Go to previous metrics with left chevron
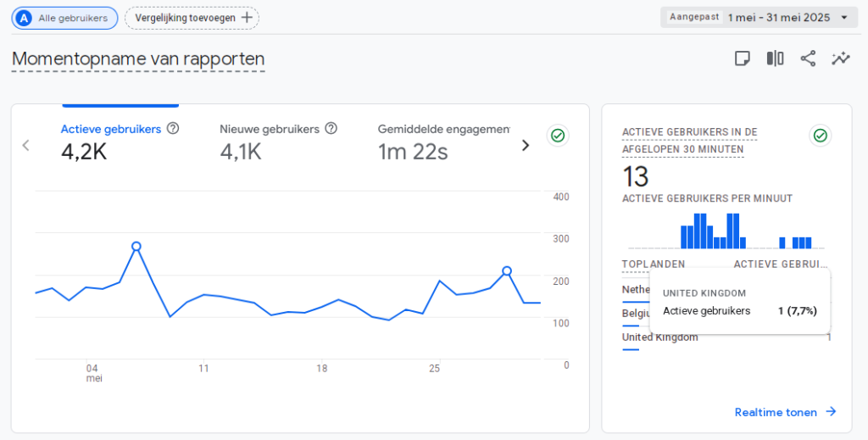 pyautogui.click(x=25, y=146)
